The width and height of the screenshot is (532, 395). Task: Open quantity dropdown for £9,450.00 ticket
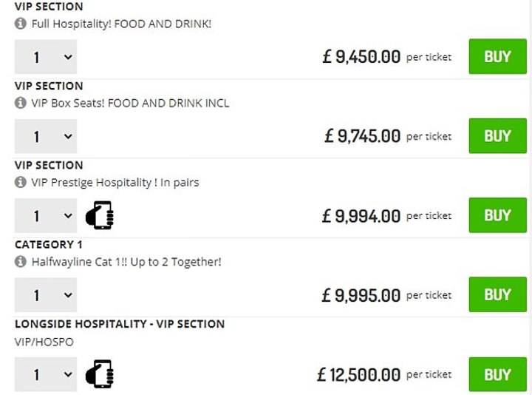pyautogui.click(x=46, y=57)
